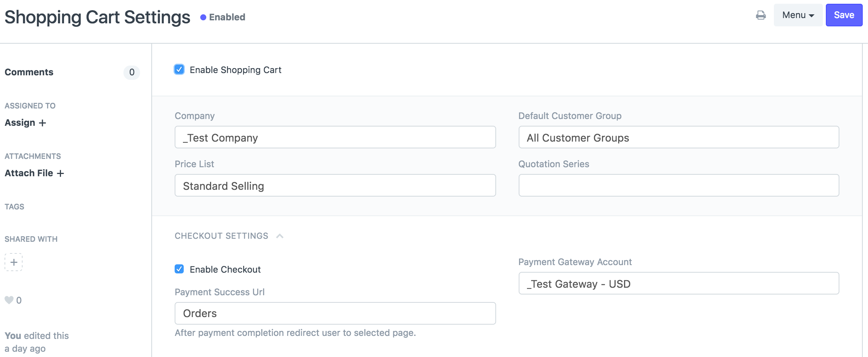
Task: Click the Comments heading in sidebar
Action: [29, 72]
